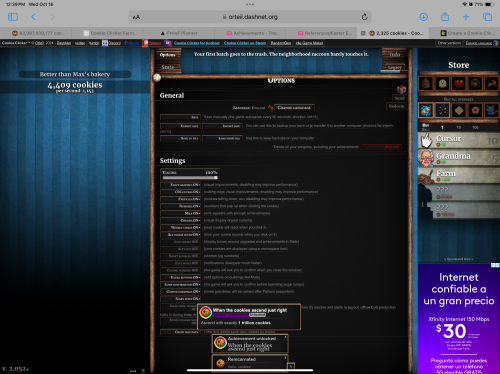Toggle the CSS filters ON setting
Image resolution: width=500 pixels, height=374 pixels.
click(180, 192)
